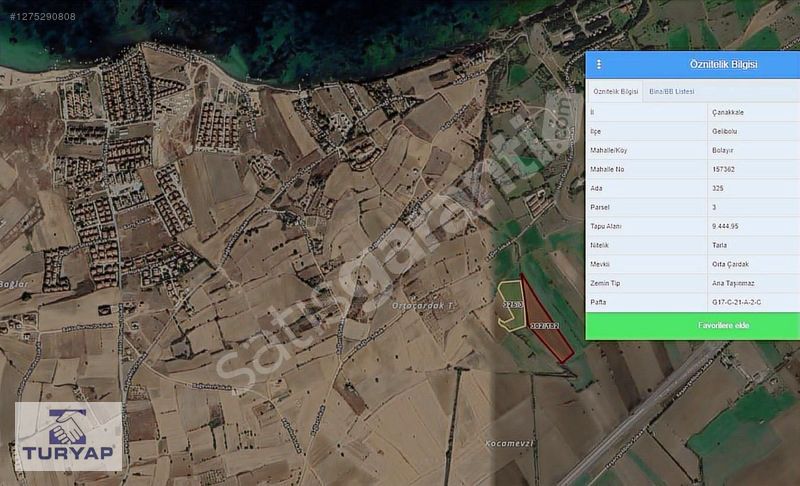Image resolution: width=800 pixels, height=486 pixels.
Task: Click the Gelibolu value in İlçe row
Action: coord(725,131)
